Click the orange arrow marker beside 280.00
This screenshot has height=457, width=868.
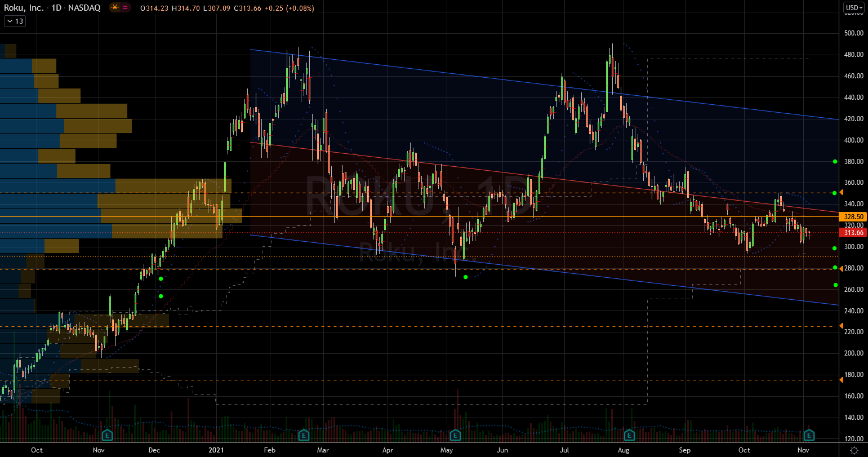(x=842, y=268)
